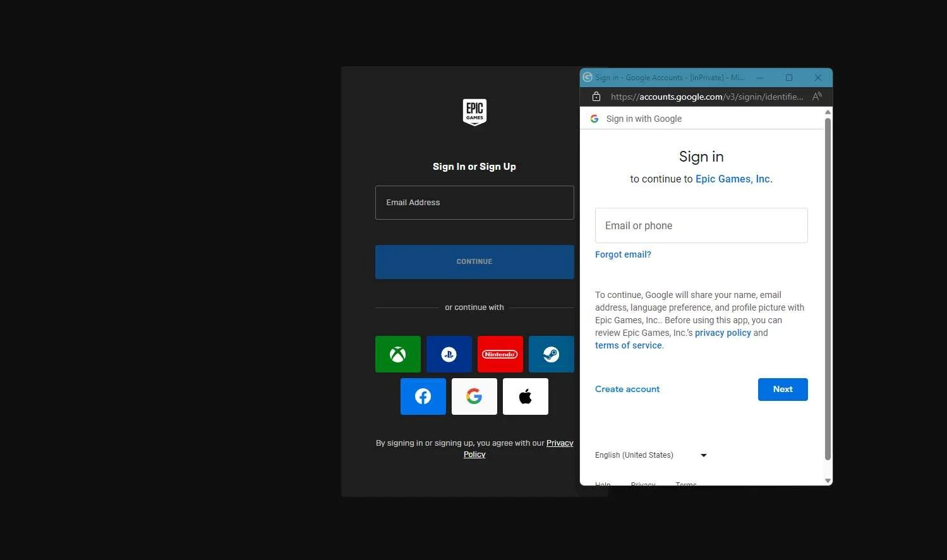Continue with the Steam icon

(x=552, y=354)
